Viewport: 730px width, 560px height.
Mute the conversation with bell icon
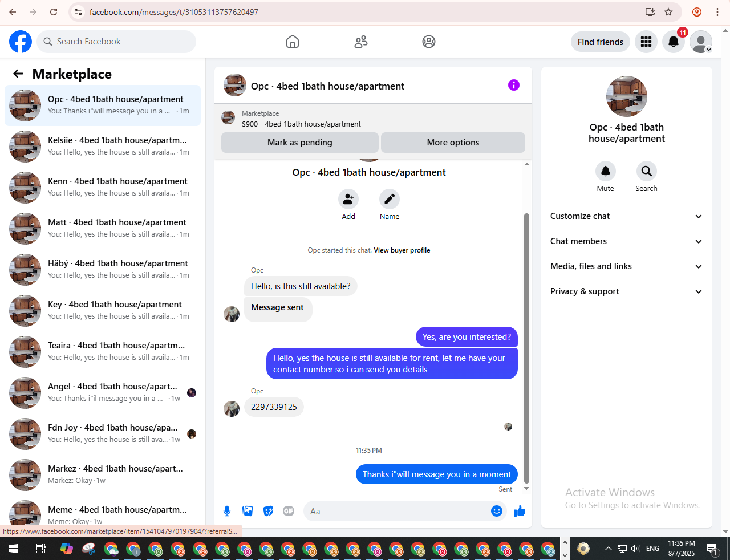(x=606, y=171)
